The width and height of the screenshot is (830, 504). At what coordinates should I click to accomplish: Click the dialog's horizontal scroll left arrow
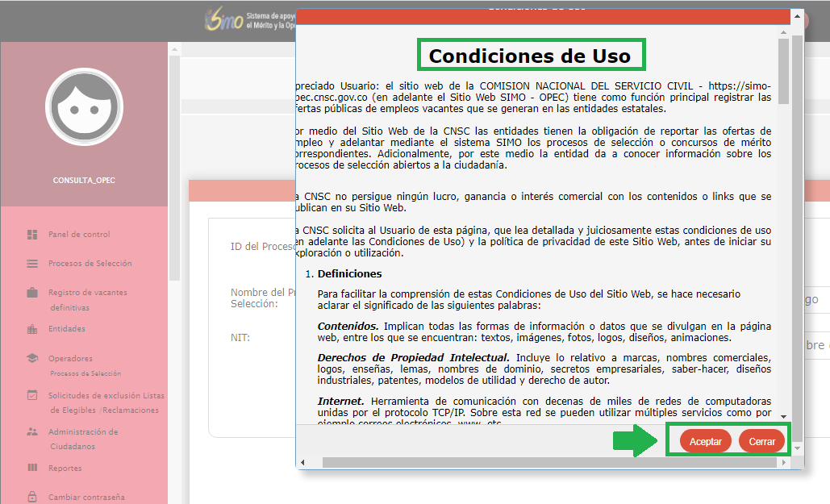(x=303, y=463)
